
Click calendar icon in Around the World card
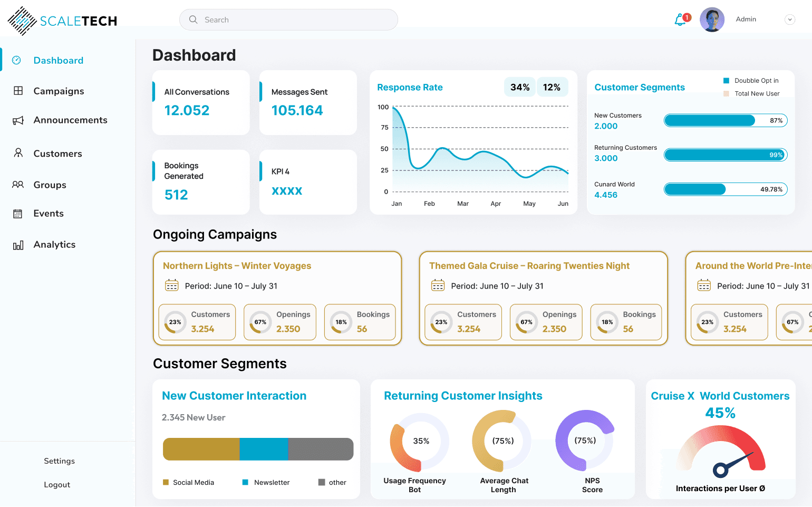pos(704,285)
